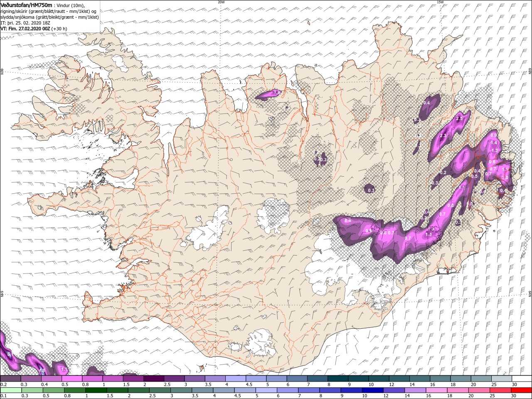Image resolution: width=532 pixels, height=399 pixels.
Task: Click the map title Veðurstofan/HM750m
Action: (x=26, y=5)
